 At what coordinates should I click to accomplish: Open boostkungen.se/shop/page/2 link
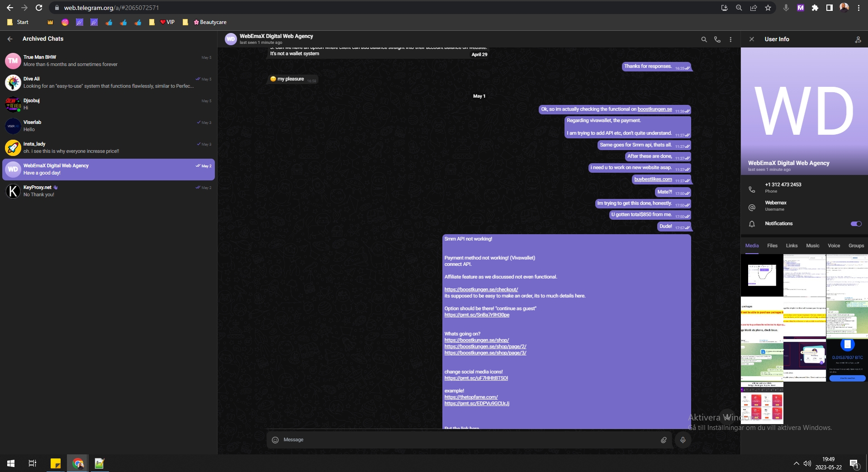(485, 347)
